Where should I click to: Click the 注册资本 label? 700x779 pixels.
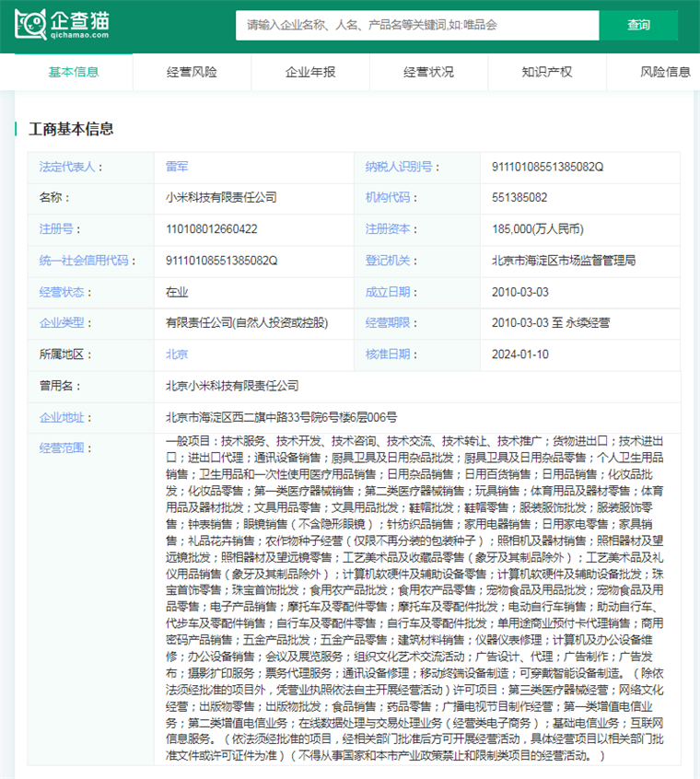(388, 229)
